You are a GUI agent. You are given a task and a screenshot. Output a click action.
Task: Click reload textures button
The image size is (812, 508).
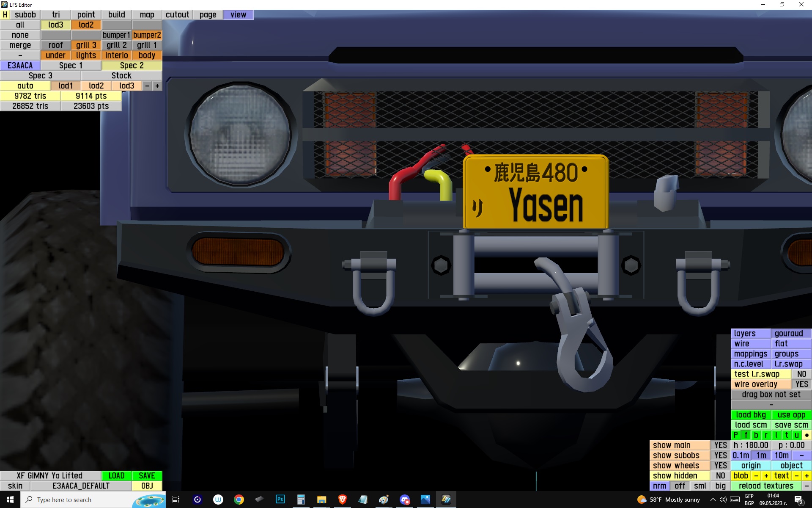pos(765,486)
